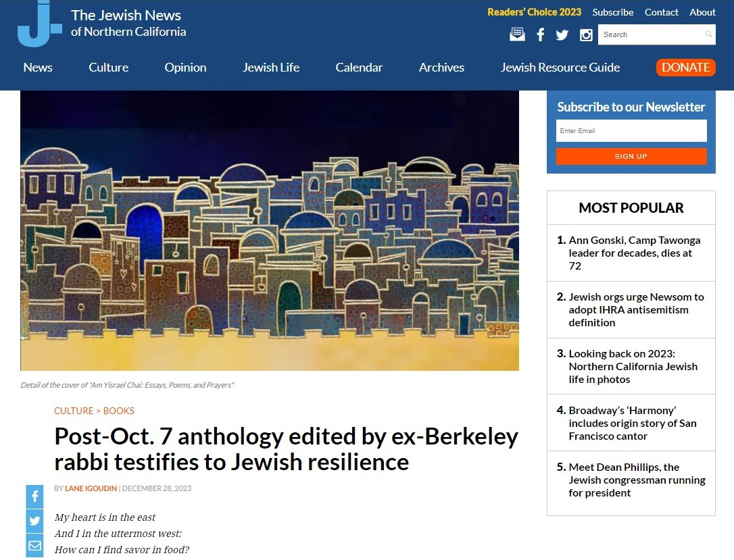Click the J. site logo
Viewport: 734px width, 560px height.
coord(39,24)
